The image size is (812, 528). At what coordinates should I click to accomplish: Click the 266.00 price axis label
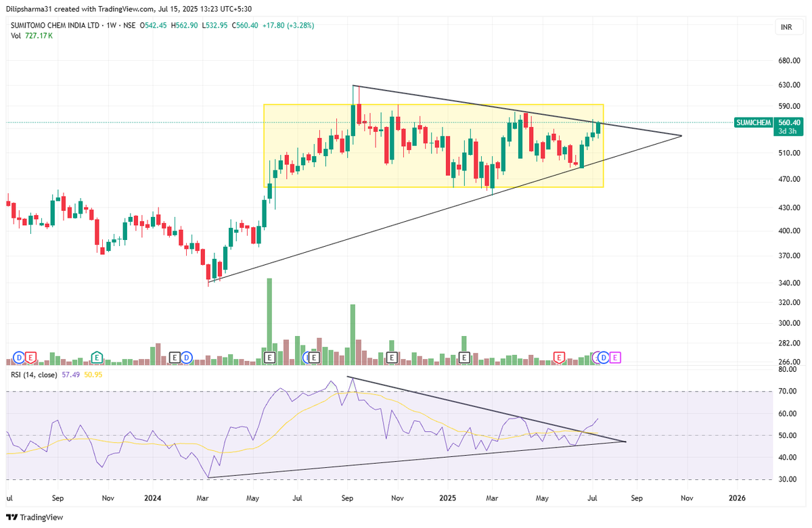pos(789,362)
